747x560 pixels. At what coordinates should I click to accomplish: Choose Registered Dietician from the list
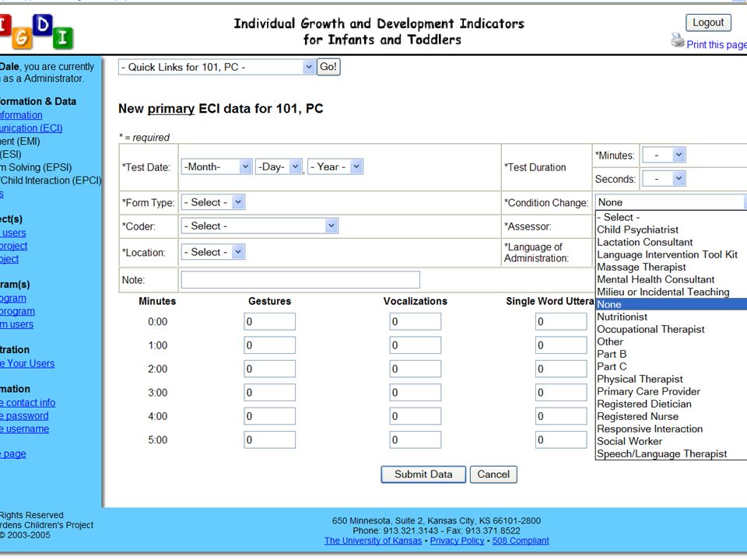click(672, 404)
